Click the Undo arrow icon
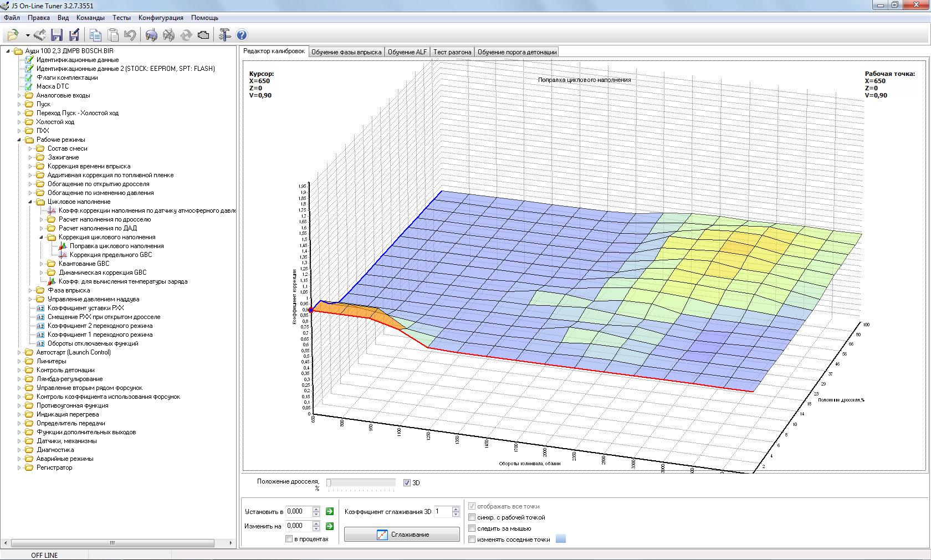 pos(130,35)
